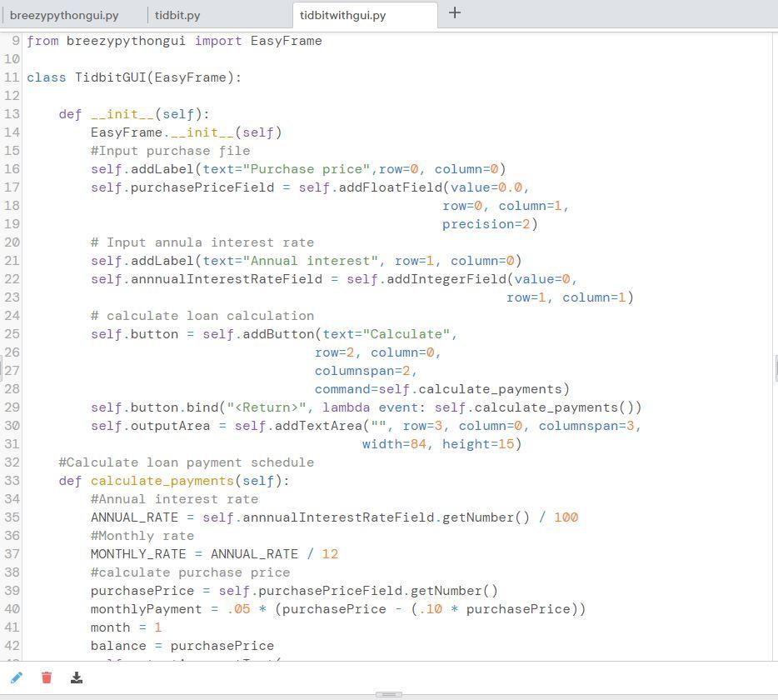Image resolution: width=778 pixels, height=700 pixels.
Task: Click the 'lambda' keyword on line 29
Action: click(347, 407)
